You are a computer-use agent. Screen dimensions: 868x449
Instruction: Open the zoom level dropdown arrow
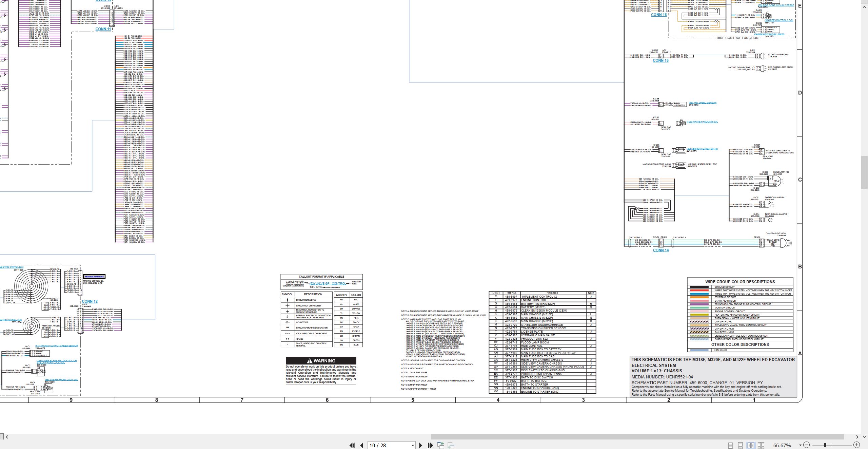[x=800, y=445]
